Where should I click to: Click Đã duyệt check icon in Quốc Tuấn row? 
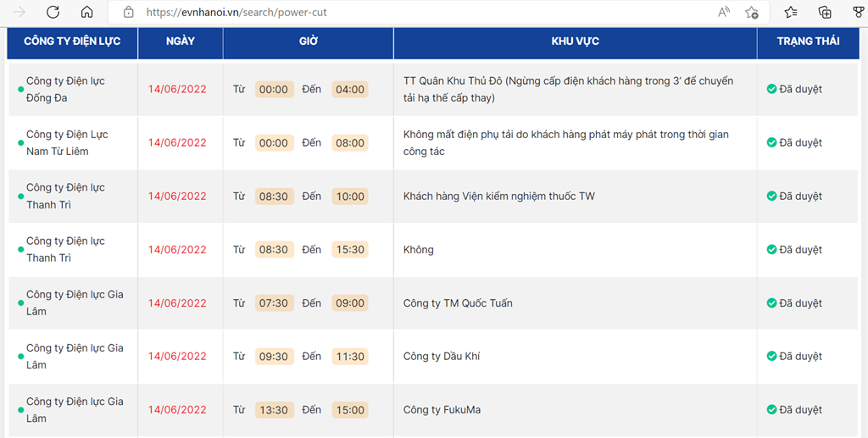(x=771, y=303)
